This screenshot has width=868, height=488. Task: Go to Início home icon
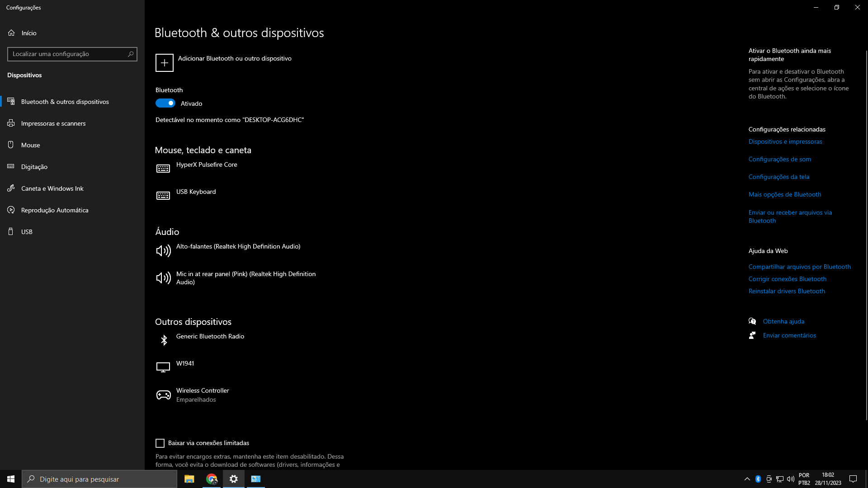pyautogui.click(x=11, y=33)
